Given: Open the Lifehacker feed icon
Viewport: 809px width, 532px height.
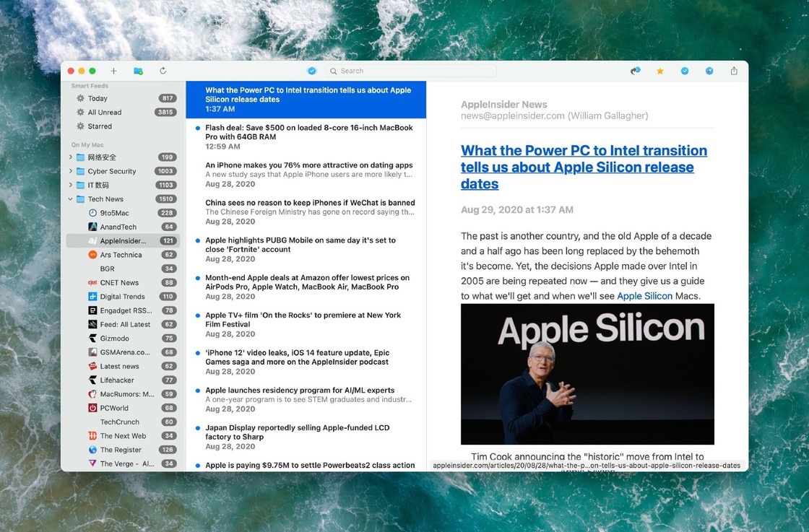Looking at the screenshot, I should point(93,380).
